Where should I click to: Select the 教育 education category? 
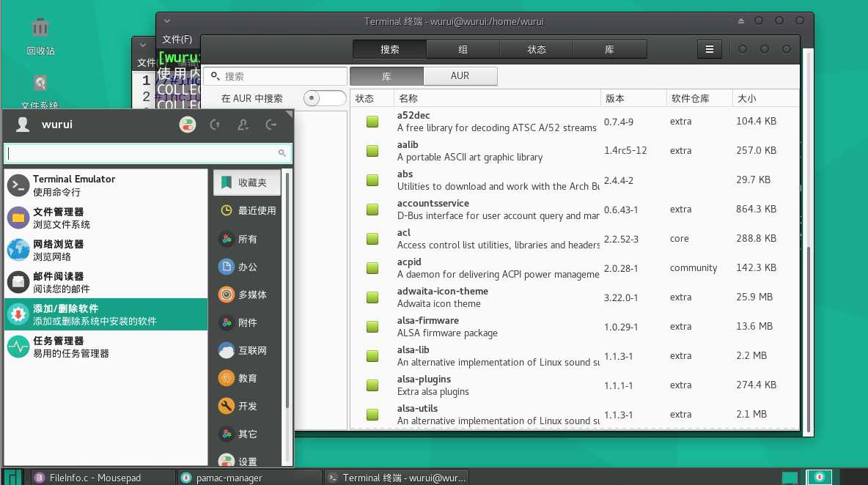tap(247, 378)
